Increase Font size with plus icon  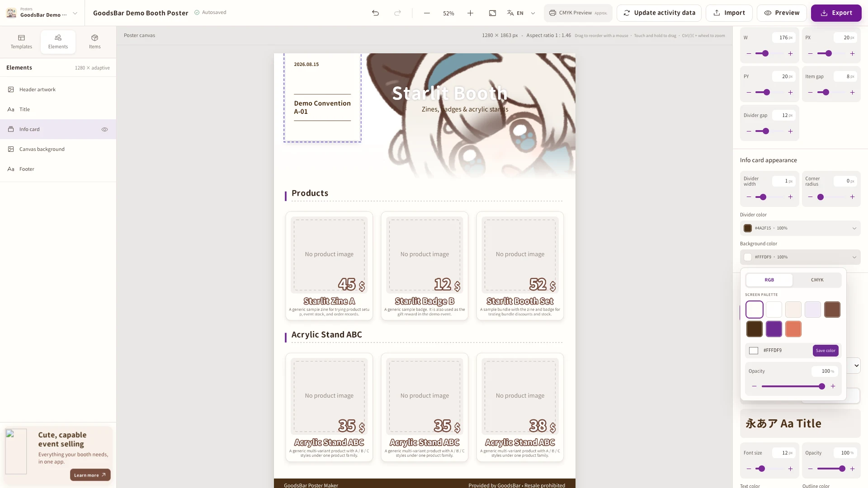pyautogui.click(x=790, y=469)
